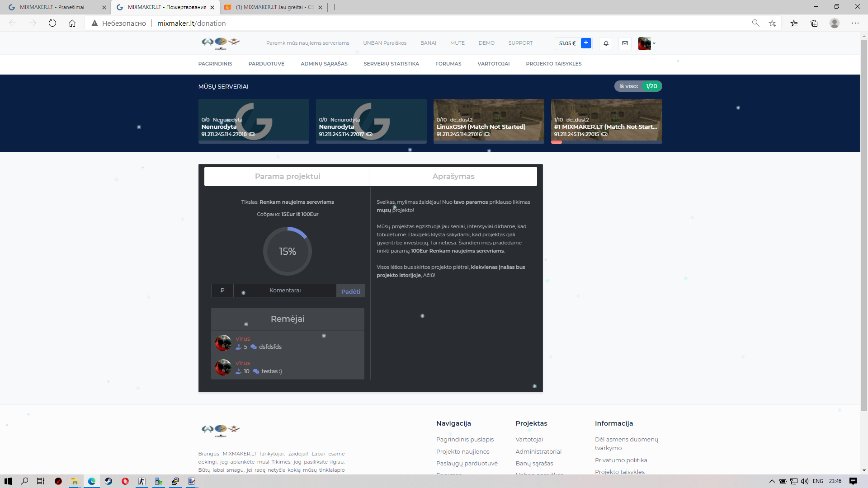Open footer Vartotojai link

(x=529, y=439)
